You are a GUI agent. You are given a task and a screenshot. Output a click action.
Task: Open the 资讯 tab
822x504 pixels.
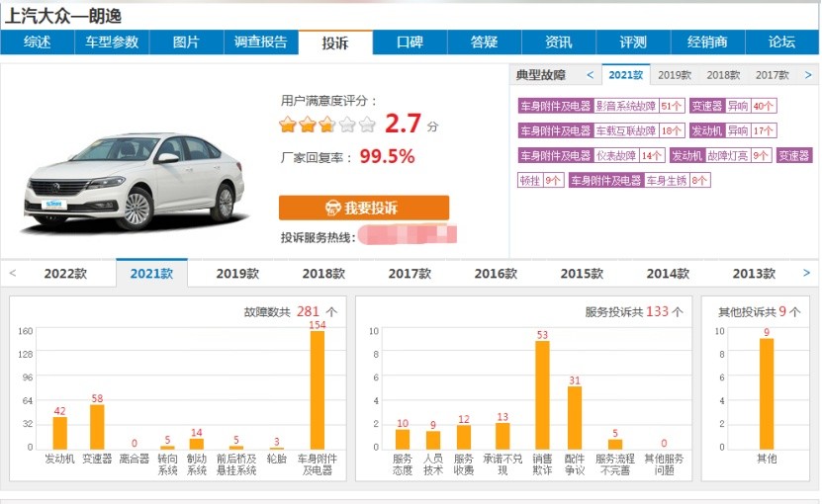pos(559,42)
